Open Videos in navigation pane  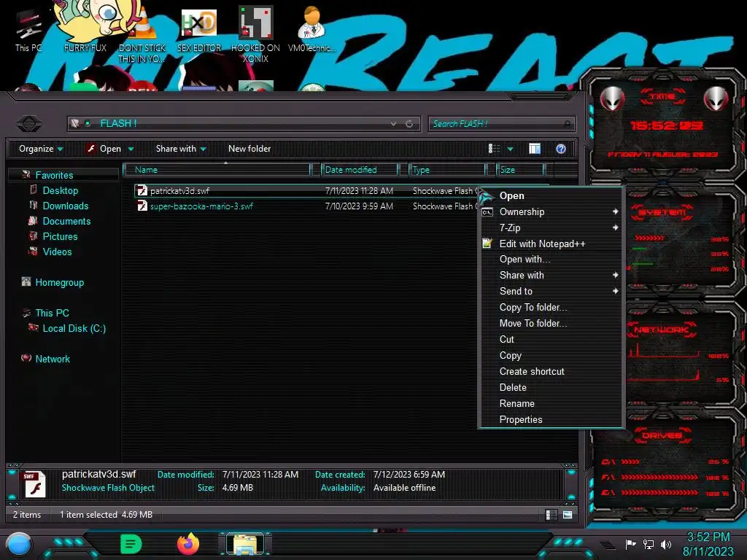tap(57, 252)
